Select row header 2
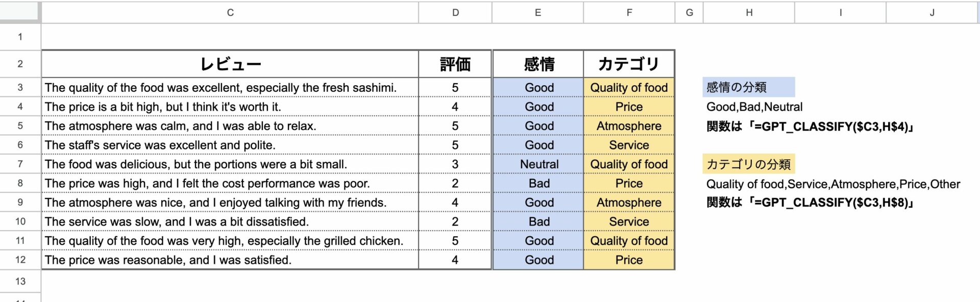980x302 pixels. [19, 63]
